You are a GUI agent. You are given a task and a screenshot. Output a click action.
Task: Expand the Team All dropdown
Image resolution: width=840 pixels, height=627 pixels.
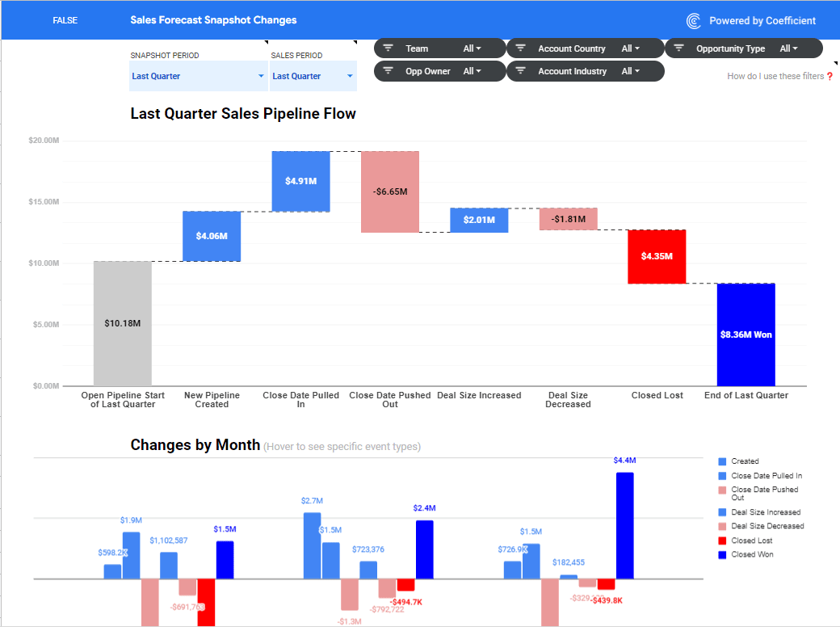point(472,48)
